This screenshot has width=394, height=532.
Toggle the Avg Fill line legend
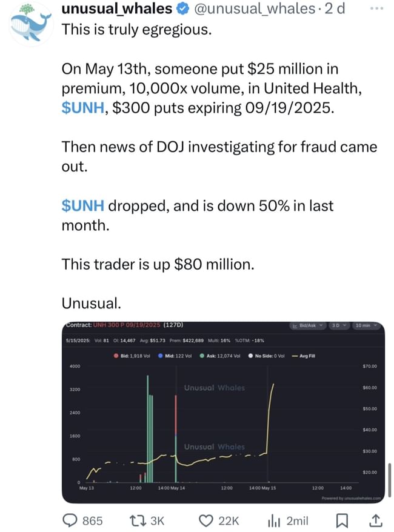[304, 356]
